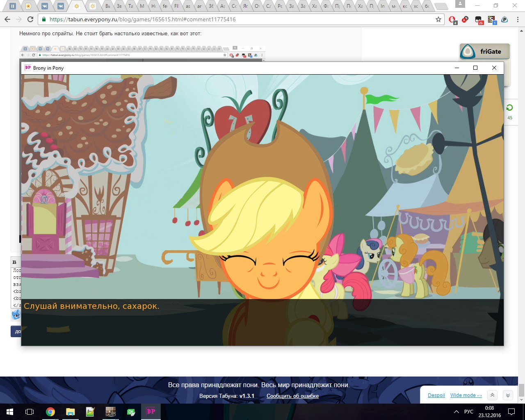This screenshot has height=420, width=525.
Task: Click the dialogue line Слушай внимательно, сахарок.
Action: (x=91, y=306)
